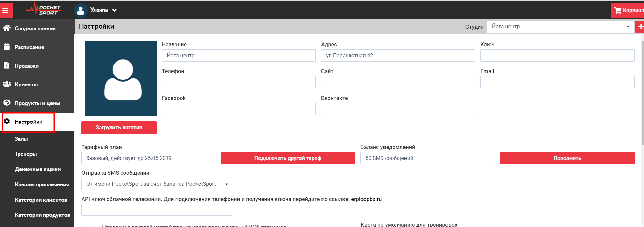Go to Залы in the sidebar

tap(21, 139)
